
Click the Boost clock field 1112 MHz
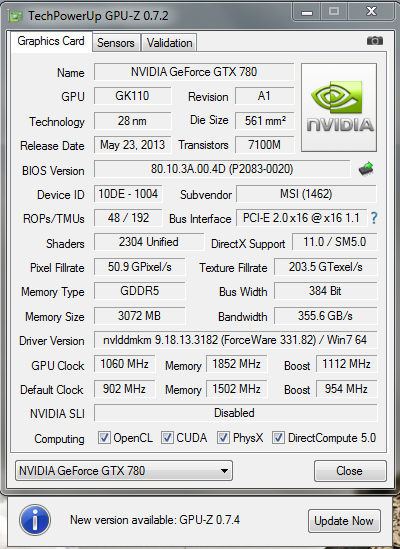[x=346, y=364]
